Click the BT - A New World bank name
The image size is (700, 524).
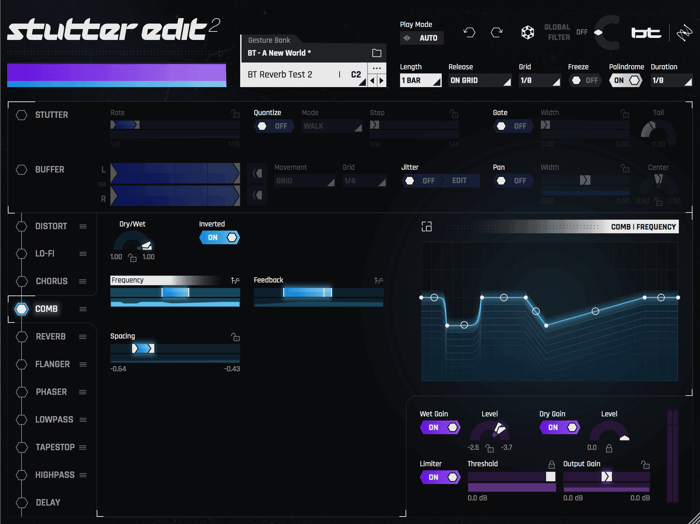(x=279, y=53)
